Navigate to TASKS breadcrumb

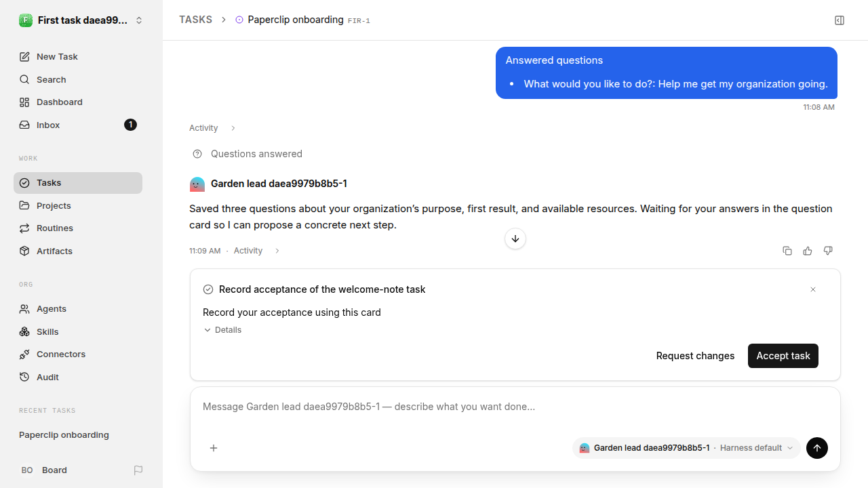(x=196, y=20)
